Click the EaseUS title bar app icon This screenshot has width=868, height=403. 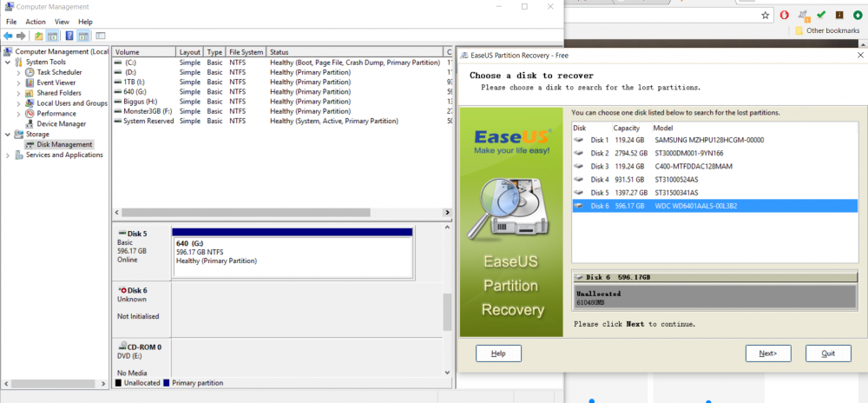point(464,56)
